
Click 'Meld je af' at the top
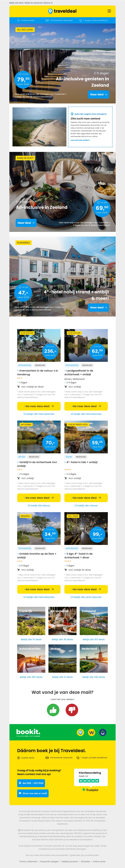click(48, 3)
